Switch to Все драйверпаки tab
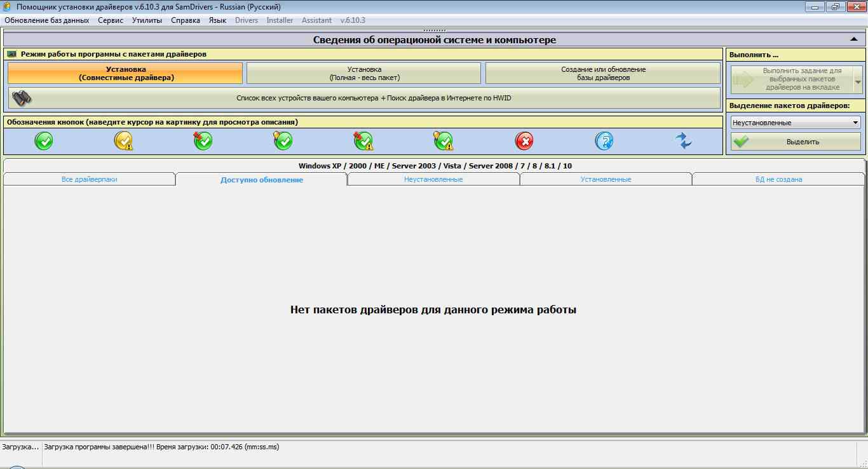 pos(89,179)
